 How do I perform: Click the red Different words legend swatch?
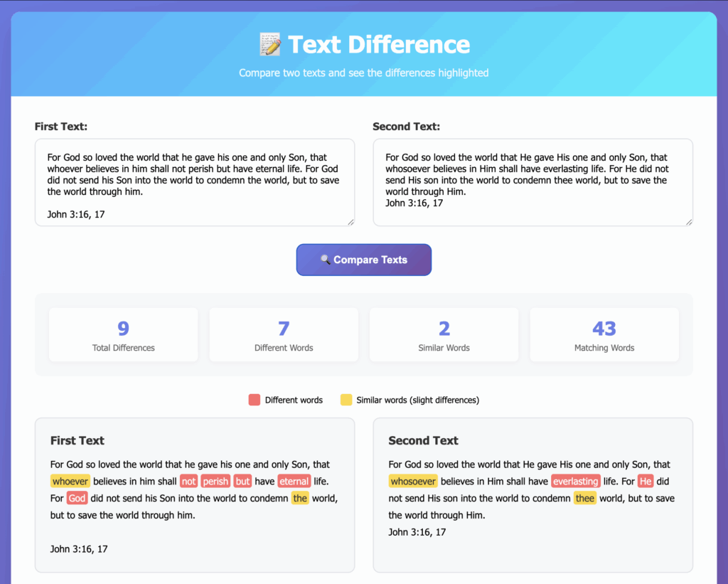click(x=255, y=400)
